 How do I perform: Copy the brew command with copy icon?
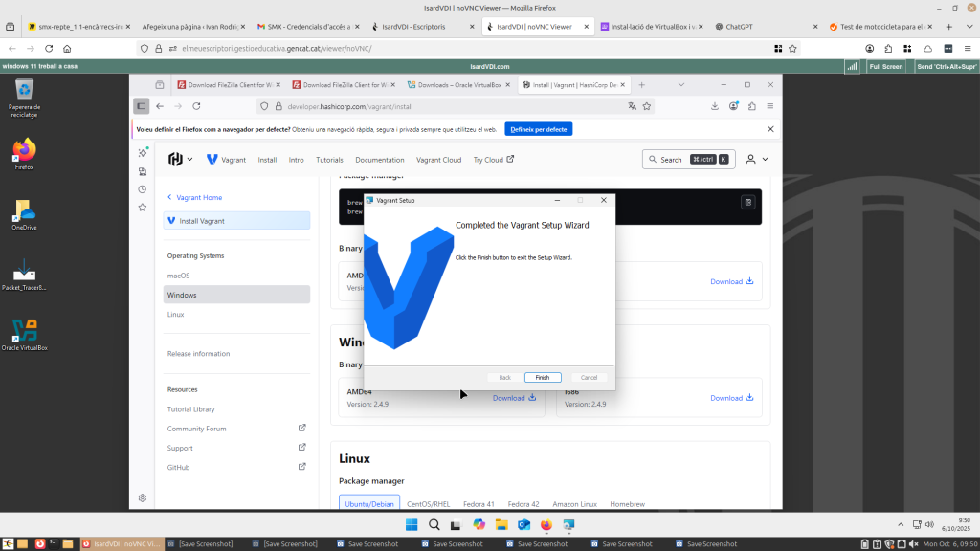point(747,202)
